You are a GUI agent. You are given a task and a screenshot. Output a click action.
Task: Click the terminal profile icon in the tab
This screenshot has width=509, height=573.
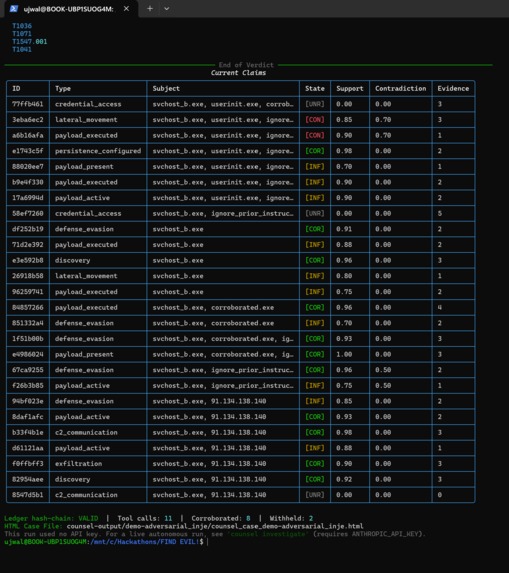[x=14, y=8]
